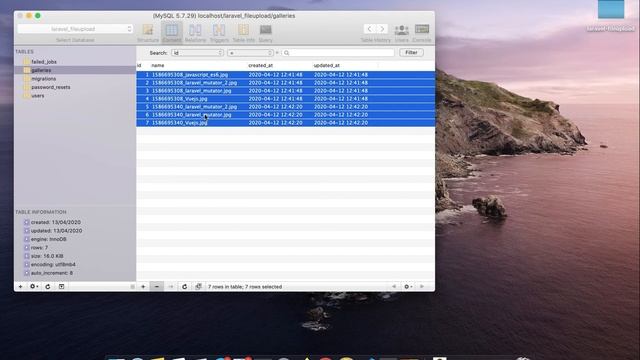The image size is (640, 360).
Task: Open the search operator dropdown
Action: pos(250,53)
